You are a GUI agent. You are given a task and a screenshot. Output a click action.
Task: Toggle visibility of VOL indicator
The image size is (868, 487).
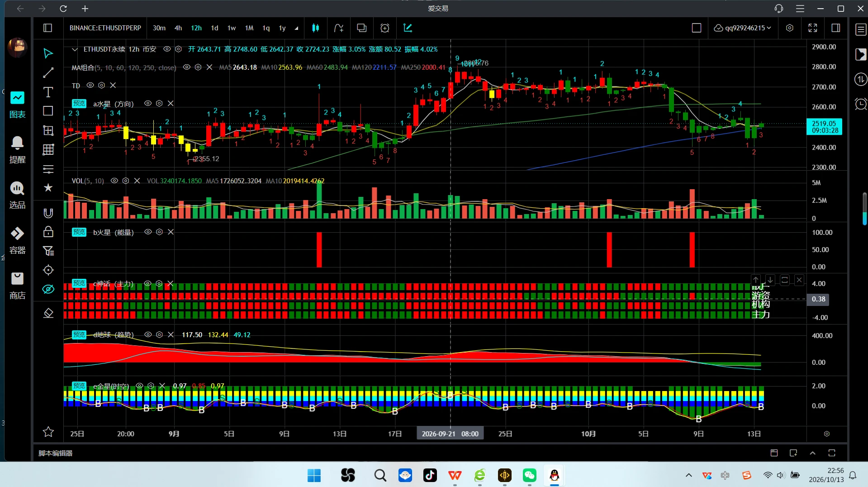click(x=114, y=181)
